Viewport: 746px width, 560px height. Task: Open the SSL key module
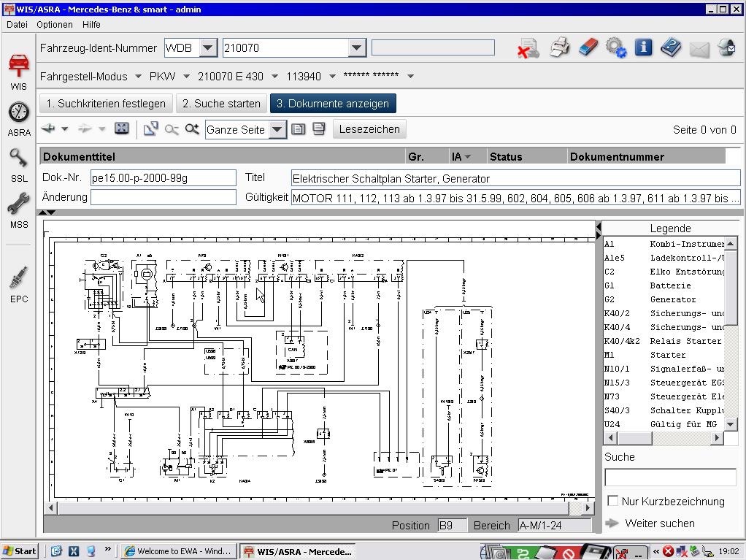pos(18,165)
